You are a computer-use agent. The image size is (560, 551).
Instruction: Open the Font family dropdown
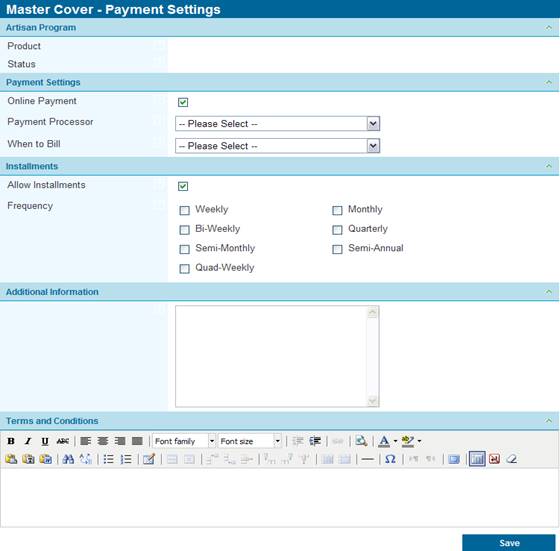pyautogui.click(x=184, y=441)
